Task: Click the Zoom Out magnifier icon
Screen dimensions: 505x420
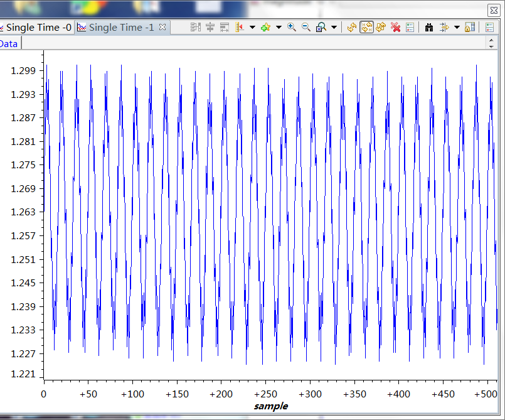Action: (x=306, y=27)
